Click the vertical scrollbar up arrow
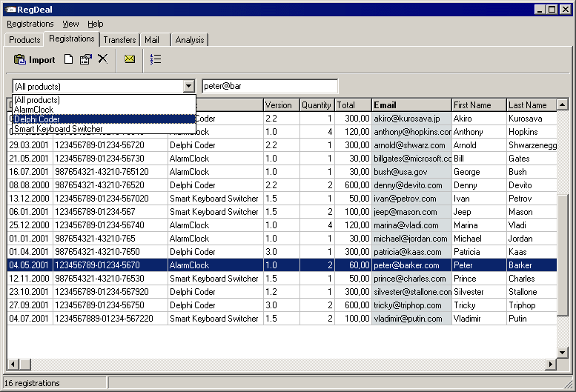The height and width of the screenshot is (392, 576). (563, 104)
